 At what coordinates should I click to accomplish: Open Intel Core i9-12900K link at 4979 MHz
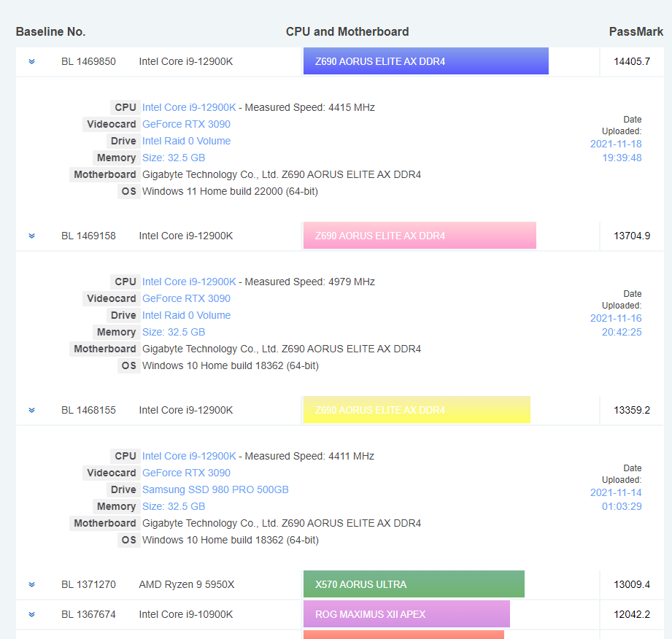[189, 282]
